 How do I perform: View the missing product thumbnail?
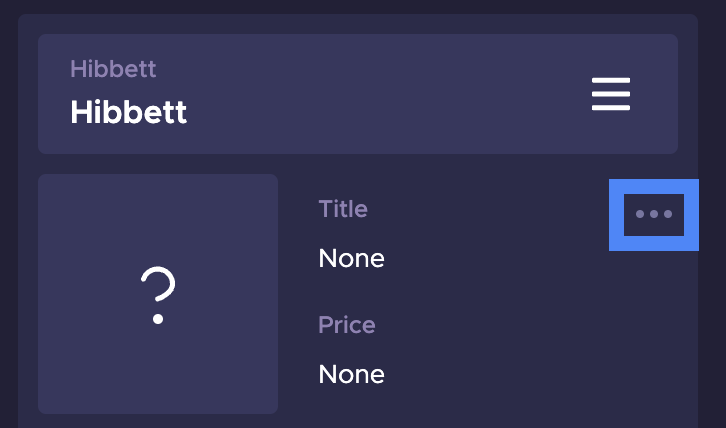pyautogui.click(x=158, y=294)
